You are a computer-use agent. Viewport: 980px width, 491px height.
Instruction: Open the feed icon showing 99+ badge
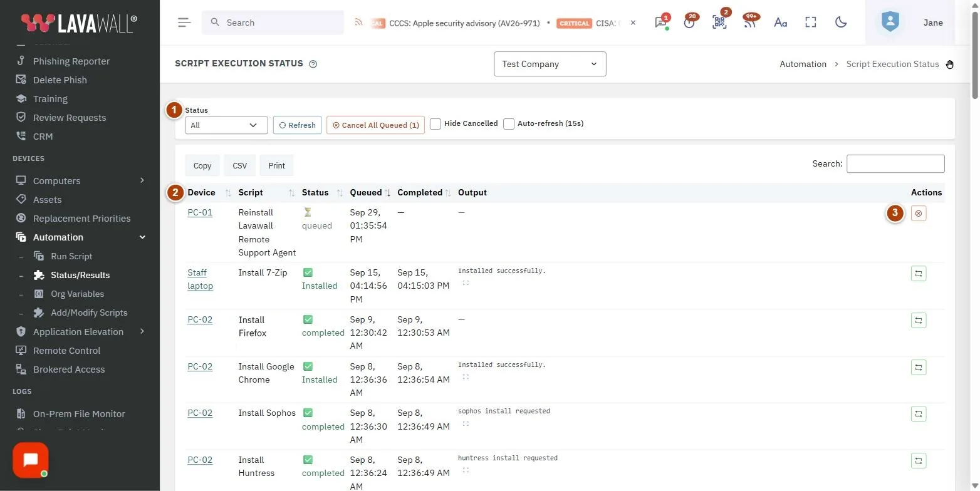[x=749, y=23]
